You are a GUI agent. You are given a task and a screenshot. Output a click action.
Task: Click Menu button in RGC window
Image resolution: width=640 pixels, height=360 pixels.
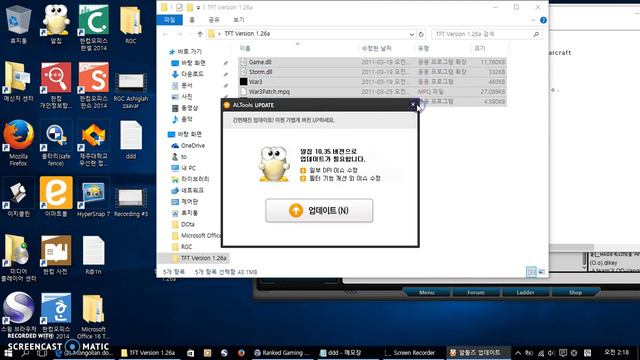(427, 292)
